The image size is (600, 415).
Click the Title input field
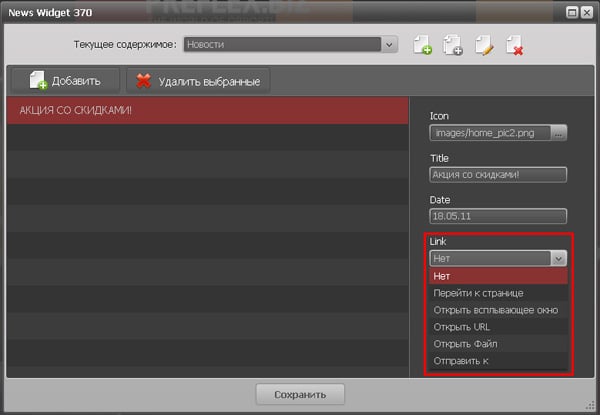(498, 175)
